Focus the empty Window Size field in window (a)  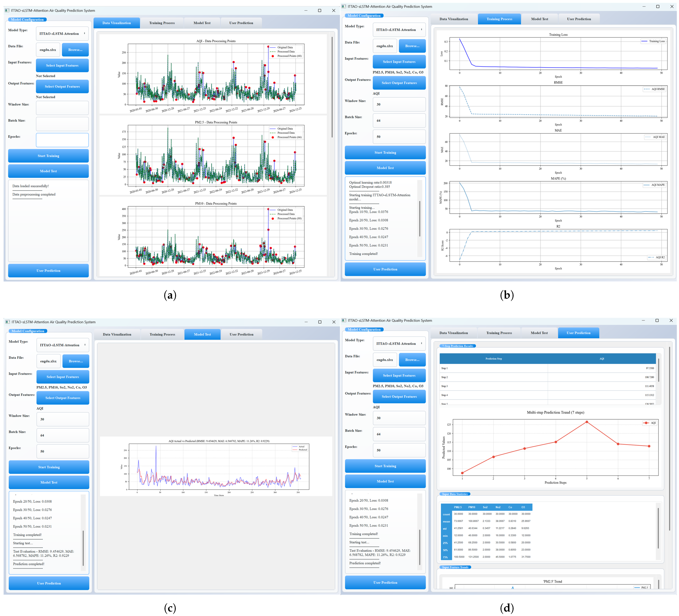coord(62,108)
